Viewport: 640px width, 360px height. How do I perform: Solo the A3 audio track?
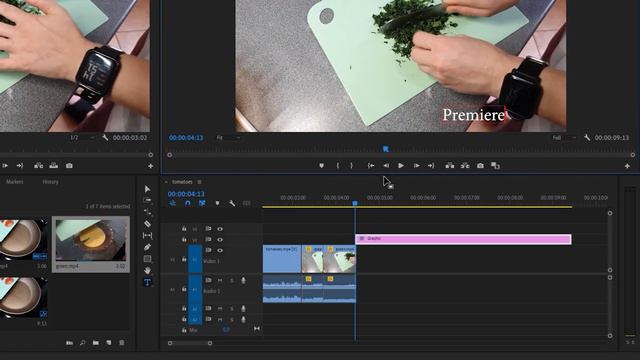232,320
